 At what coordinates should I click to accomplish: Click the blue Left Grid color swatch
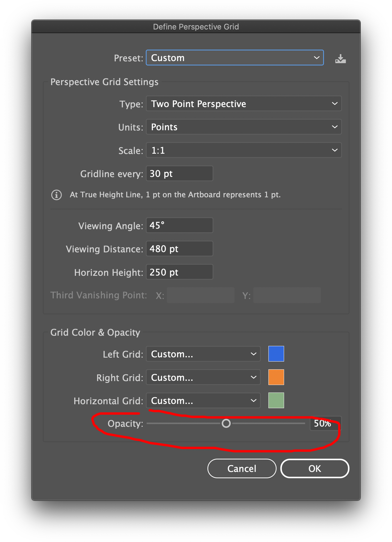pyautogui.click(x=276, y=353)
